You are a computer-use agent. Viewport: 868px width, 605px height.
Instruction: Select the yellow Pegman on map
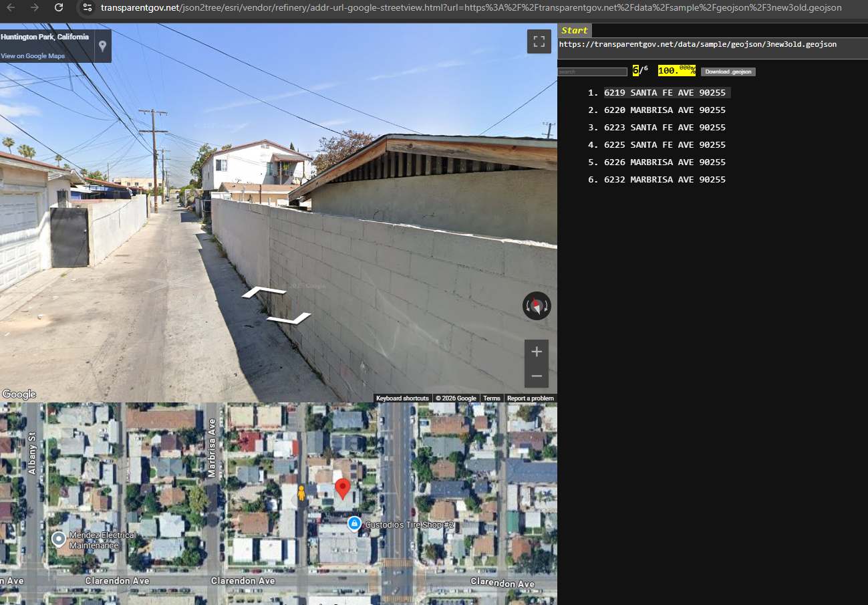[x=301, y=493]
